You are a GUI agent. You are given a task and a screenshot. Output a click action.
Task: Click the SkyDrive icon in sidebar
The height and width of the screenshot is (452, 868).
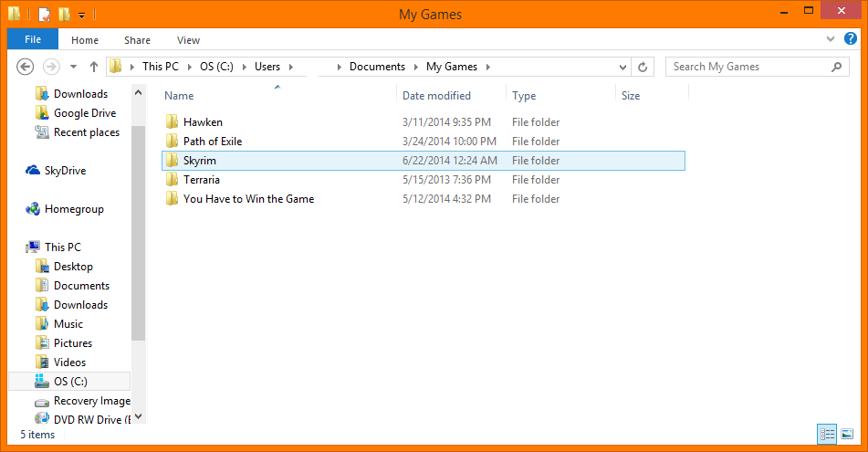tap(33, 171)
